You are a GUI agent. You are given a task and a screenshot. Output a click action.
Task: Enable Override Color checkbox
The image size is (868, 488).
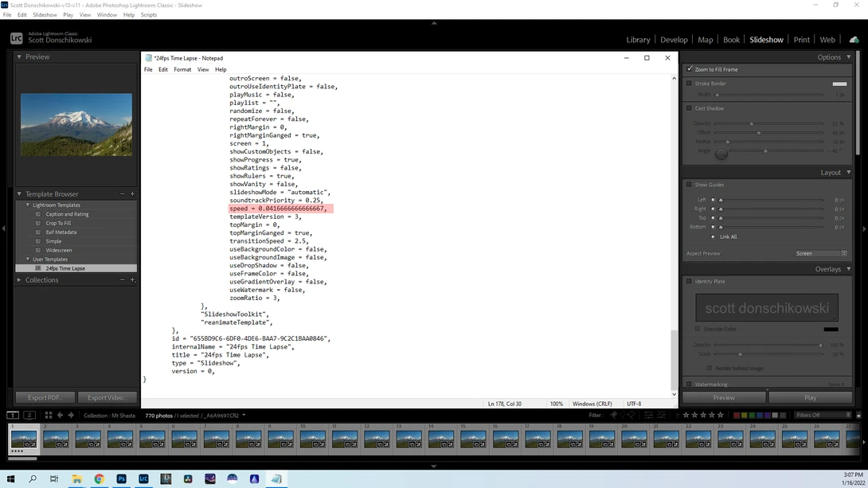698,329
